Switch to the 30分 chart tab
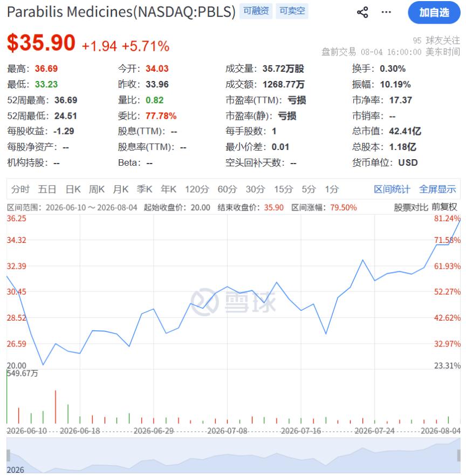The height and width of the screenshot is (476, 466). (255, 189)
